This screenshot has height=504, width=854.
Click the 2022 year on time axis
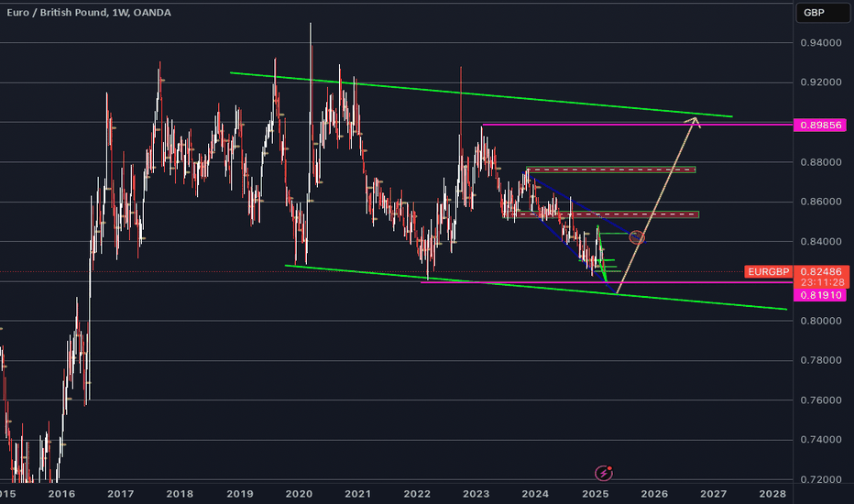pos(417,494)
